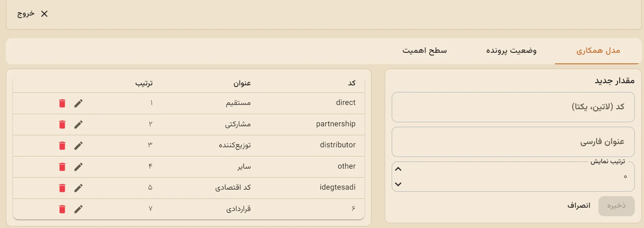The image size is (644, 228).
Task: Select the 'idegtesadi' code cell
Action: coord(338,187)
